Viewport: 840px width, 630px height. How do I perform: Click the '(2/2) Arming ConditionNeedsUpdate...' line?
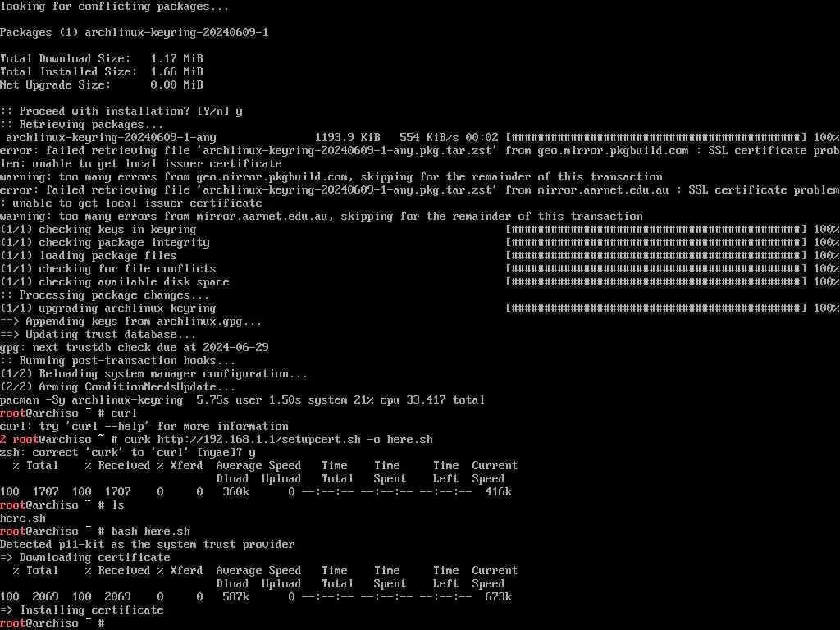click(x=118, y=387)
